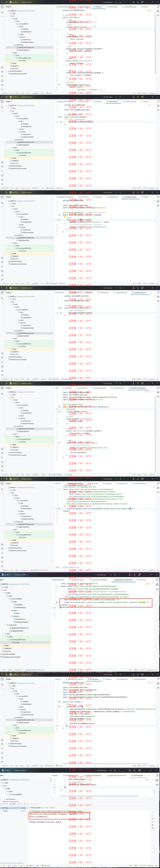Click UTF-8 encoding in topmost window's status bar
The height and width of the screenshot is (868, 160).
pos(144,93)
